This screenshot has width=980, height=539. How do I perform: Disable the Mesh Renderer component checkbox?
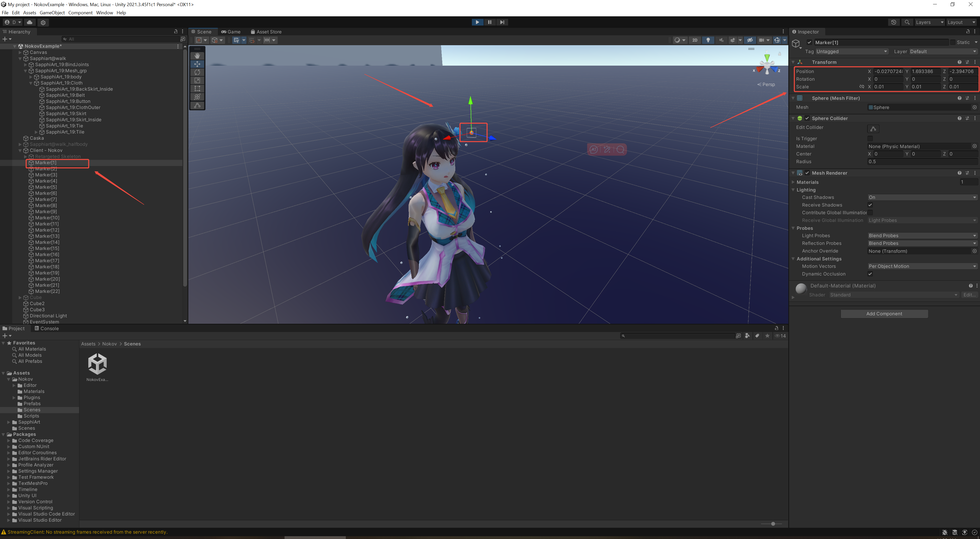click(807, 173)
